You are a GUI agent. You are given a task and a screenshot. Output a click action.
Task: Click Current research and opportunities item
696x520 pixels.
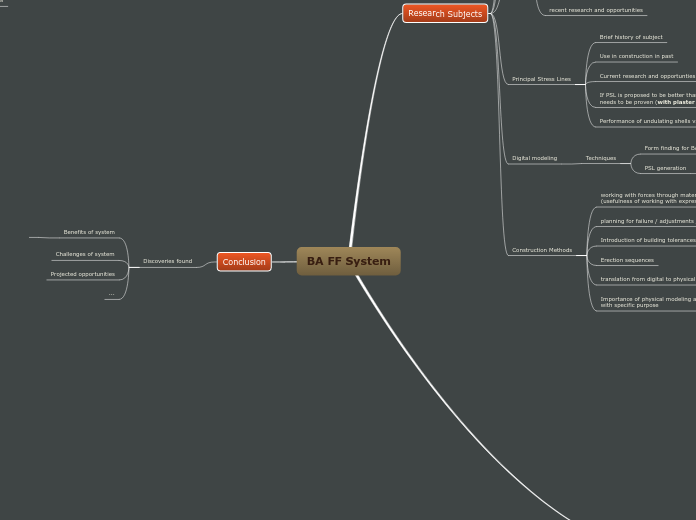pos(648,76)
